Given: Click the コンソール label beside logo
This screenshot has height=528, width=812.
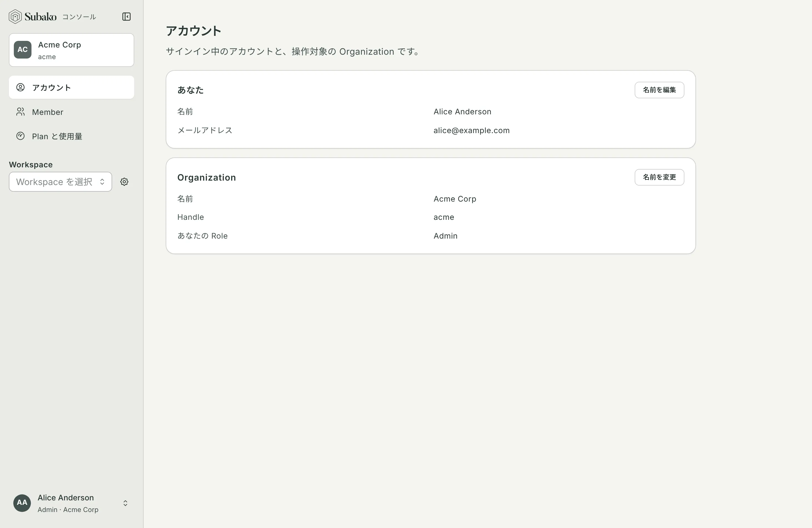Looking at the screenshot, I should [x=79, y=17].
